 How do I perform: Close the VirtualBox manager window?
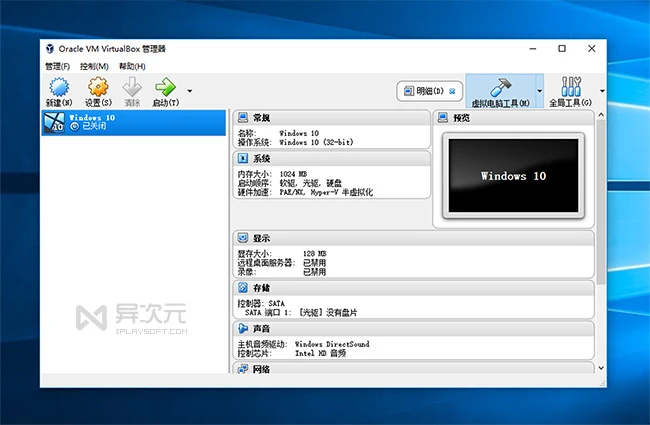(x=592, y=49)
